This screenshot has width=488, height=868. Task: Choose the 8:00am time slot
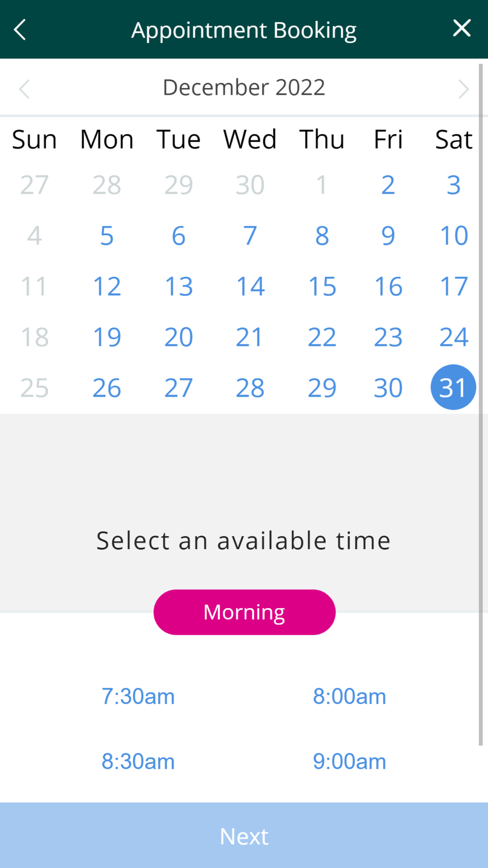point(349,696)
